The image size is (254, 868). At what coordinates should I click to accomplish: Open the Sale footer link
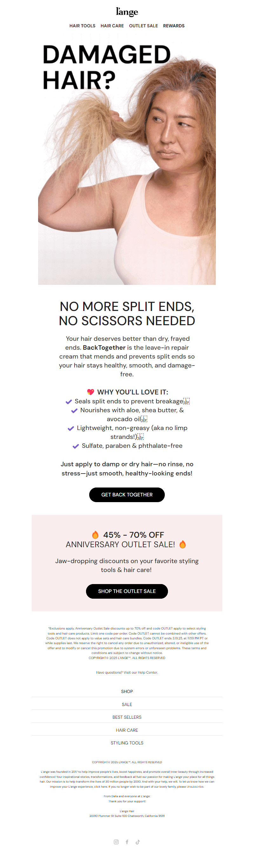point(127,704)
